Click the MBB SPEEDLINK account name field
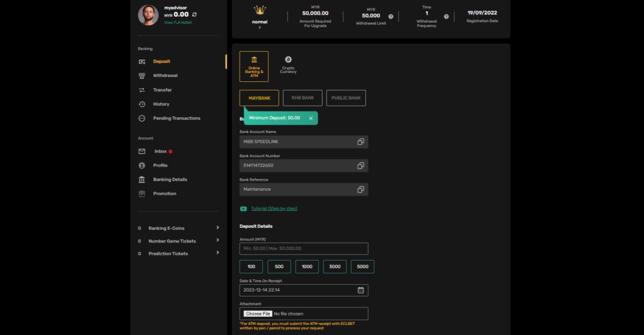 click(304, 142)
